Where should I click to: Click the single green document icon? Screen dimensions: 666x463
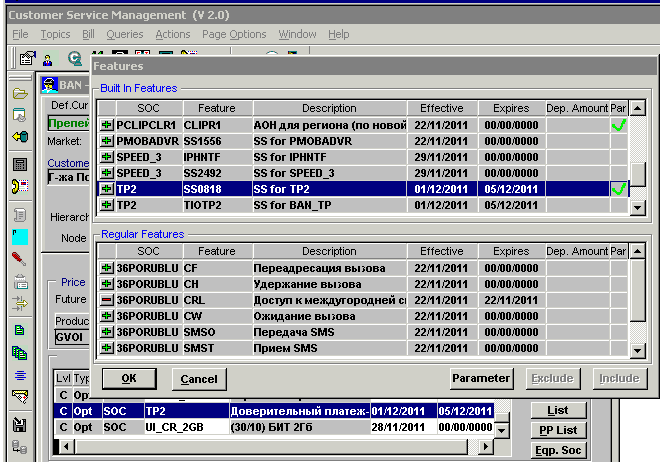coord(19,330)
